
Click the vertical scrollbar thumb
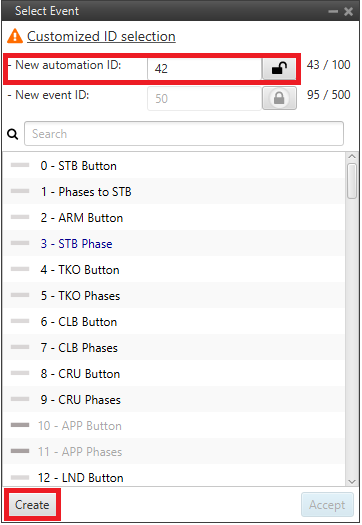coord(352,181)
